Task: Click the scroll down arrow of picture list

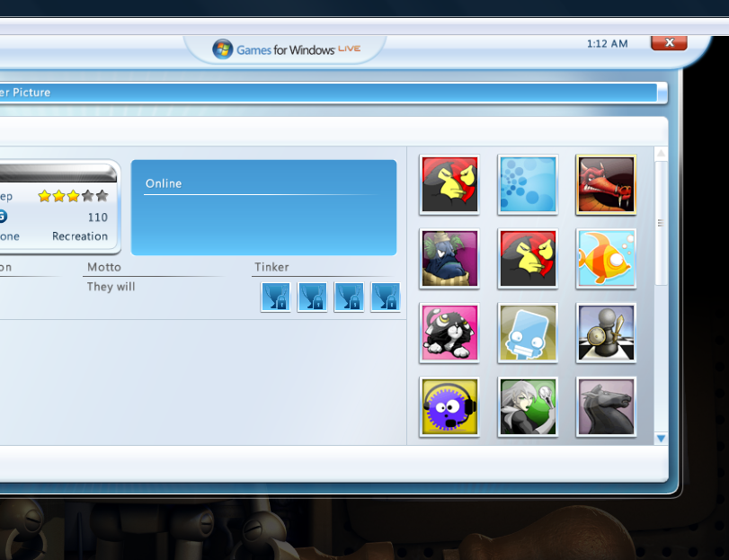Action: coord(661,439)
